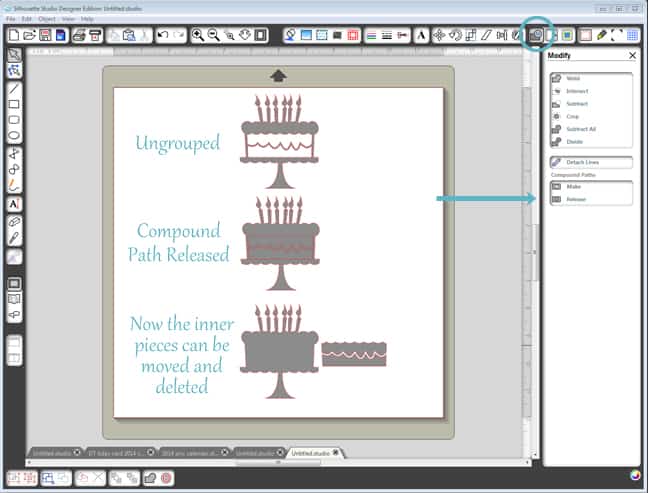Select the Eraser tool
Screen dimensions: 648x493
[14, 222]
